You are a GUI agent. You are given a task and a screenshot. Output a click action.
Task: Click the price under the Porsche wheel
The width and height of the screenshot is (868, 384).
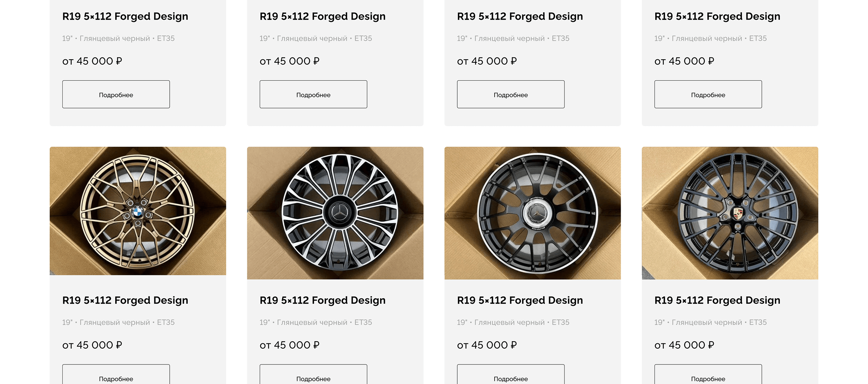click(684, 345)
